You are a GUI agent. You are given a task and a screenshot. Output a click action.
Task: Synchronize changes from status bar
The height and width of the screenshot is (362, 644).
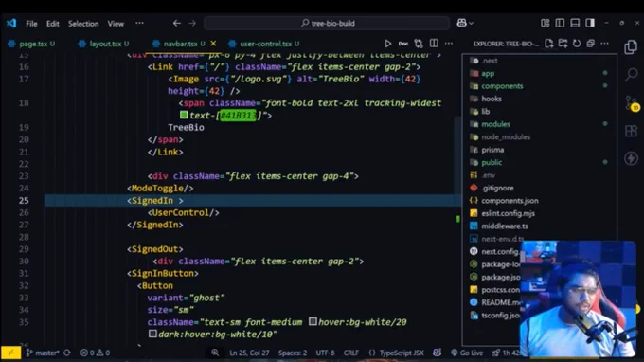(67, 353)
